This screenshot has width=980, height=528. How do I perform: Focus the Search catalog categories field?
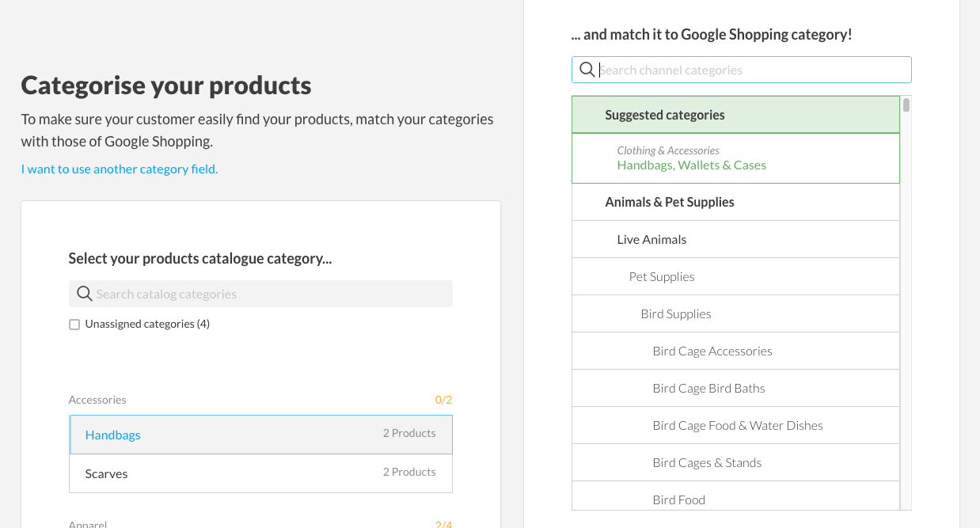269,294
